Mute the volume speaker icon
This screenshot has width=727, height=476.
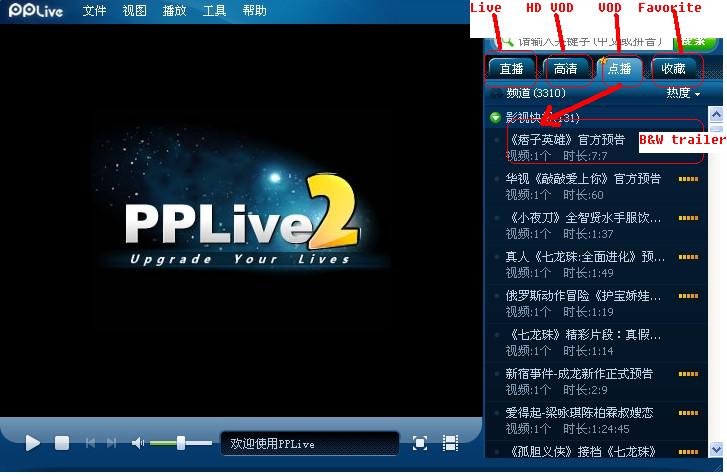click(x=138, y=443)
